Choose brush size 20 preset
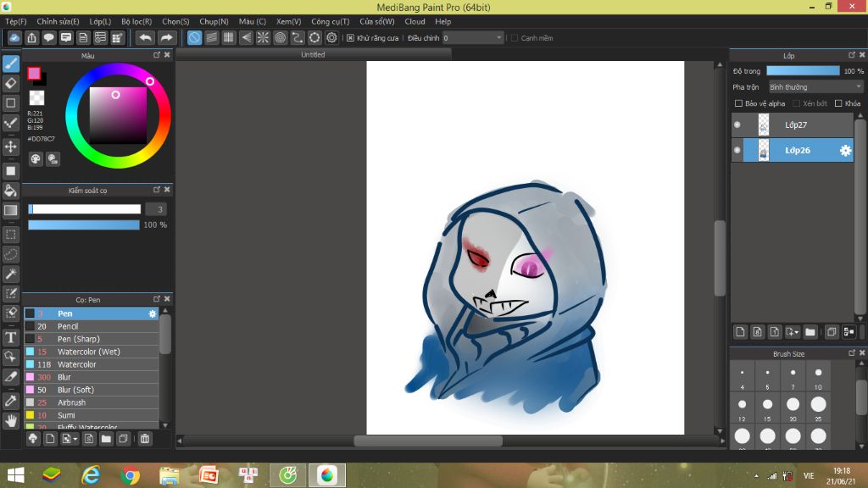The image size is (868, 488). coord(793,404)
